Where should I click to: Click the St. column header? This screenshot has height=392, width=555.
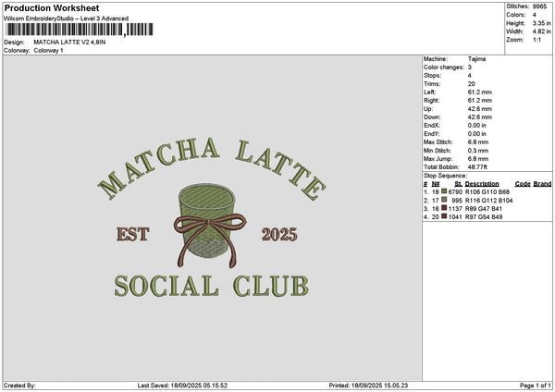(459, 184)
